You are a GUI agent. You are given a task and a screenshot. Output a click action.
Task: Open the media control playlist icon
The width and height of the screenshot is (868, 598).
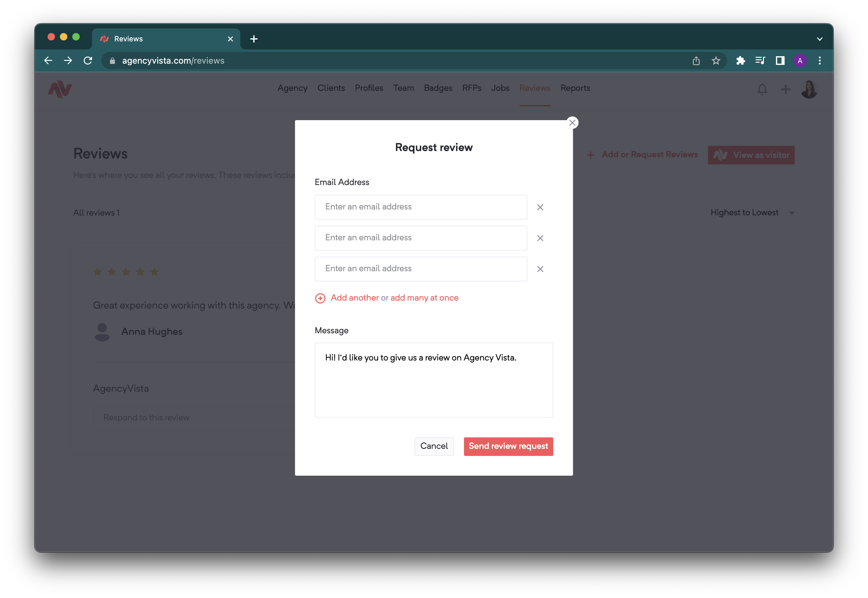[x=760, y=61]
